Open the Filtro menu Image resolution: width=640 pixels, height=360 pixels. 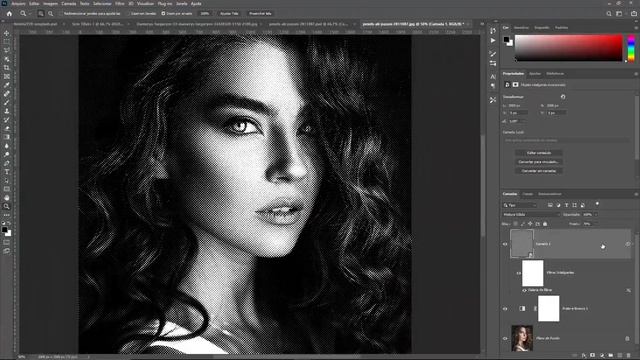(x=119, y=4)
